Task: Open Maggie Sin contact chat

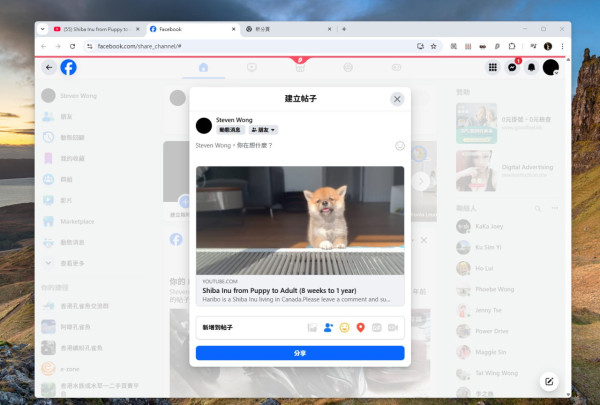Action: click(x=491, y=352)
